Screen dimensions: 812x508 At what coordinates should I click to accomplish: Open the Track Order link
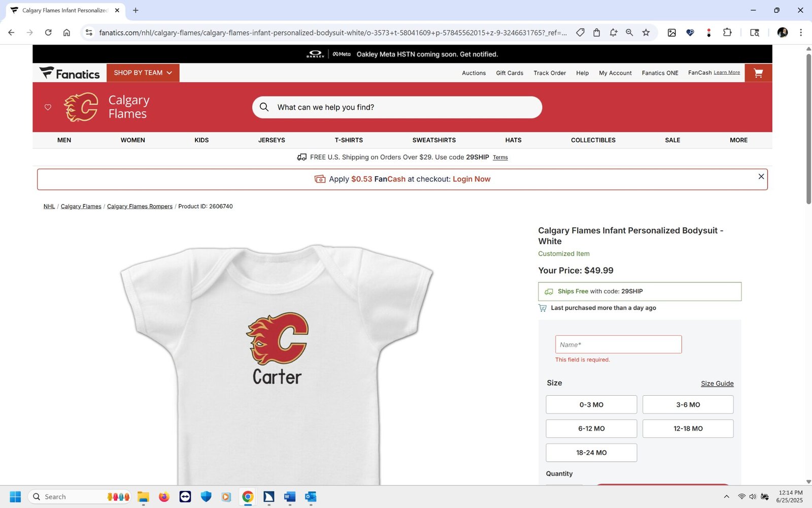click(550, 73)
